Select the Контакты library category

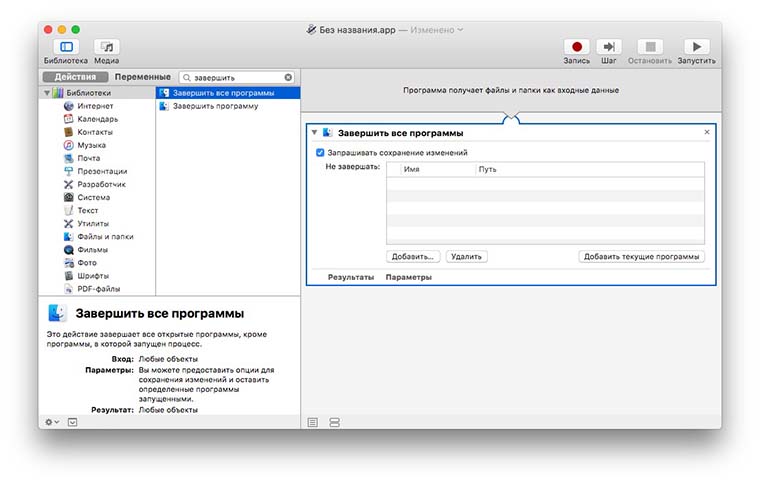coord(95,132)
